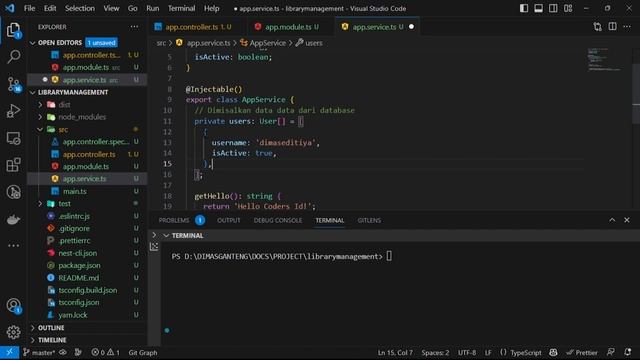
Task: Toggle secondary side bar layout button
Action: pyautogui.click(x=553, y=8)
